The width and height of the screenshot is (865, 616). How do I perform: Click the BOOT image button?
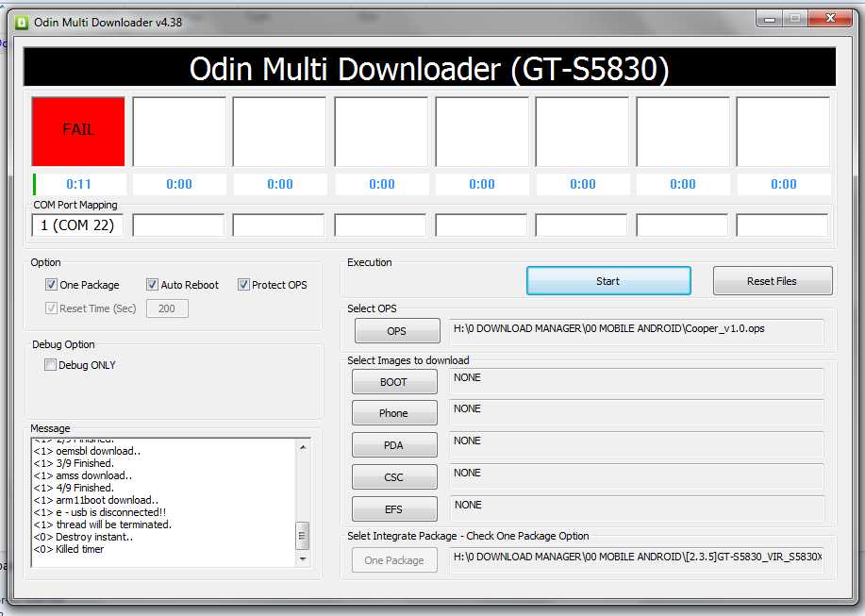coord(394,382)
